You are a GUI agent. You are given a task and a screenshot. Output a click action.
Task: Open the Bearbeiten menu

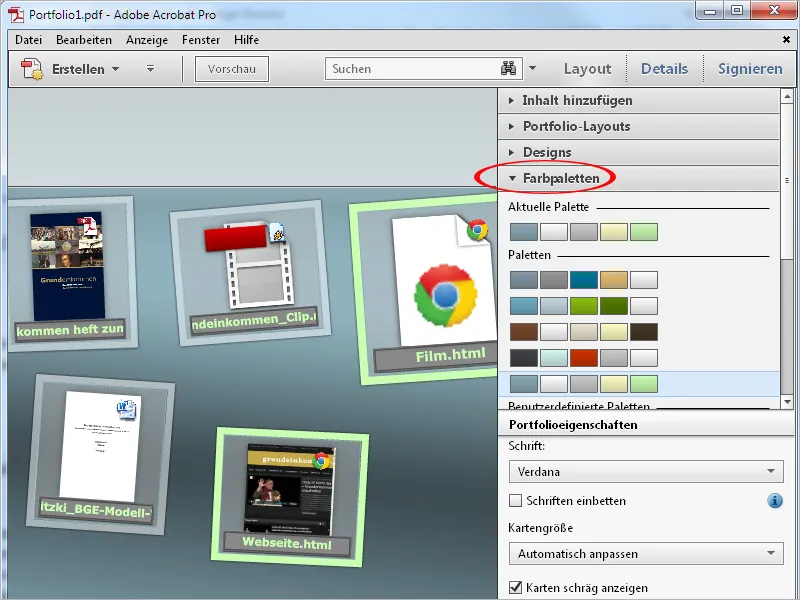pyautogui.click(x=84, y=40)
